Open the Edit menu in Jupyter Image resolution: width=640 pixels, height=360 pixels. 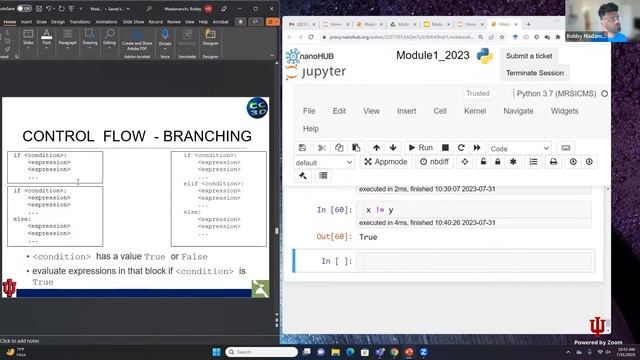pos(339,111)
